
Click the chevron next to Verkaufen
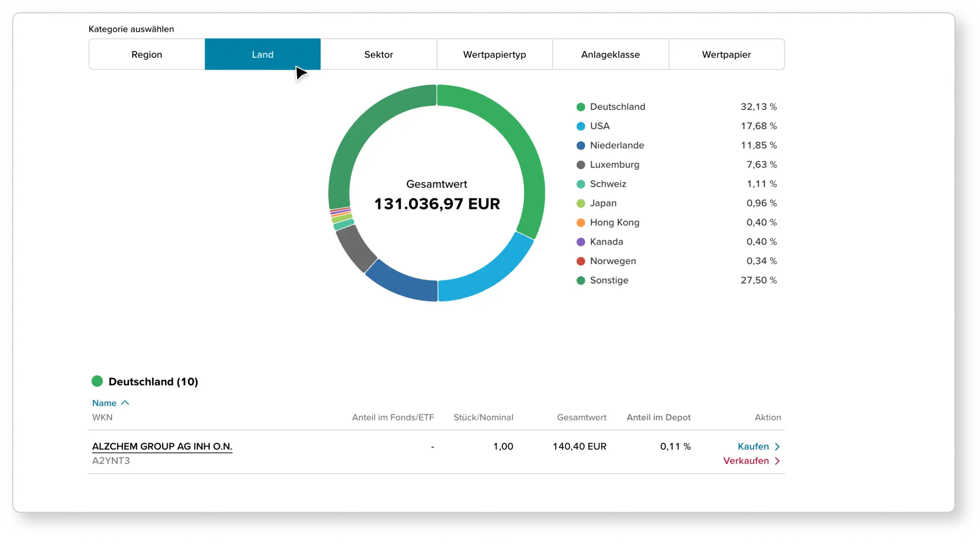point(778,461)
